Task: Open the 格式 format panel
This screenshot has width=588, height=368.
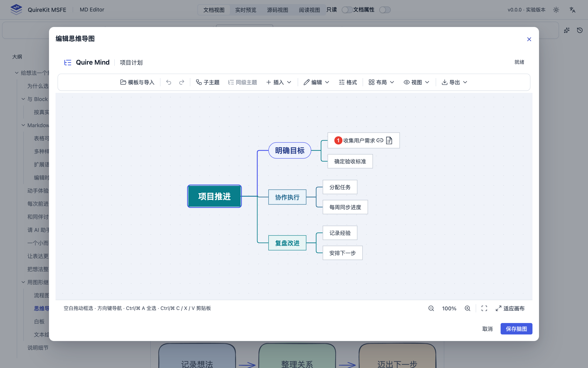Action: coord(348,82)
